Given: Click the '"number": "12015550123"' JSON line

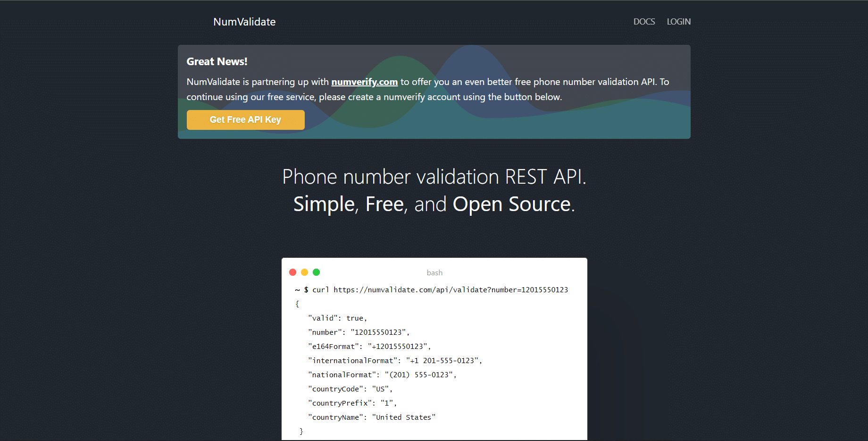Looking at the screenshot, I should 359,332.
